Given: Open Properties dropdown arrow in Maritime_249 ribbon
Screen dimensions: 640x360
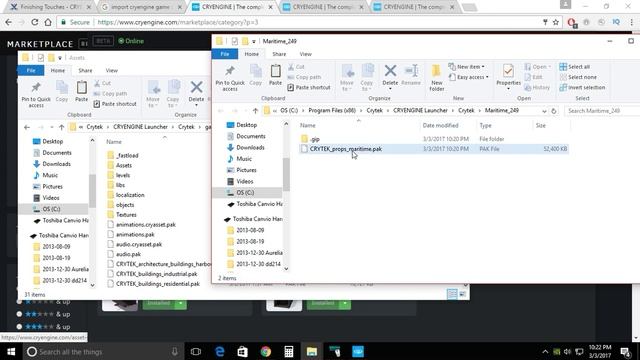Looking at the screenshot, I should click(508, 89).
